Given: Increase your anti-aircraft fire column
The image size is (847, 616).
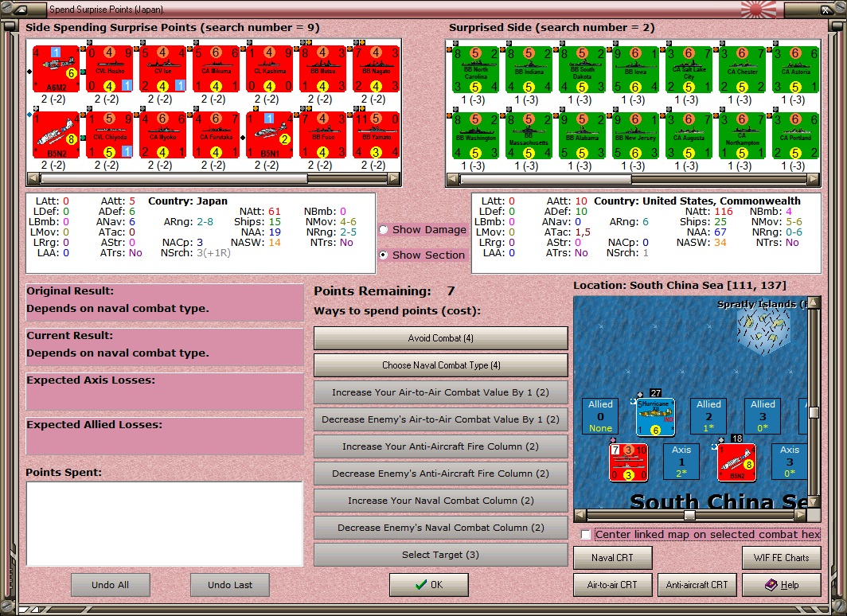Looking at the screenshot, I should (x=441, y=446).
